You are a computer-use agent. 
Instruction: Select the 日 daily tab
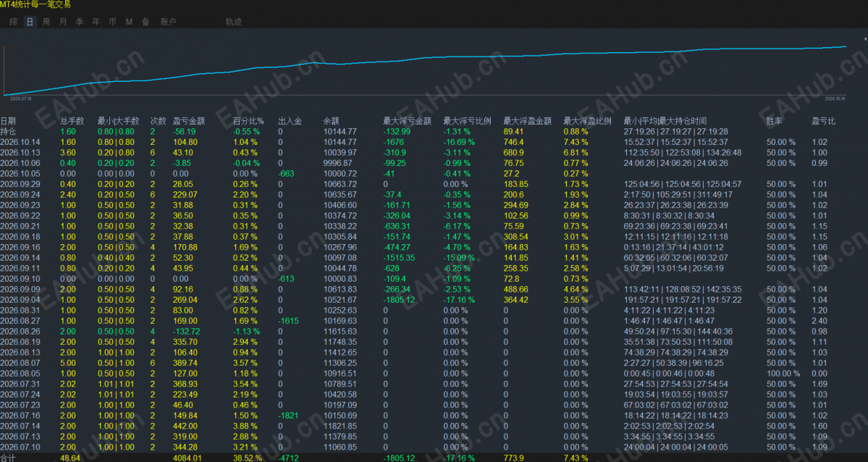pyautogui.click(x=30, y=22)
